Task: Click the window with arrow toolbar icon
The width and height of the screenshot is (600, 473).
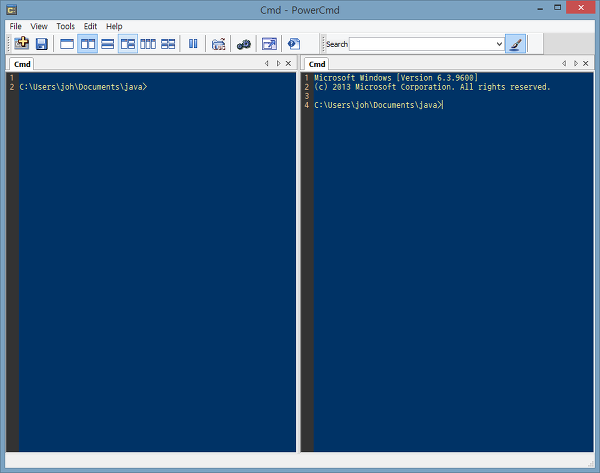Action: point(269,44)
